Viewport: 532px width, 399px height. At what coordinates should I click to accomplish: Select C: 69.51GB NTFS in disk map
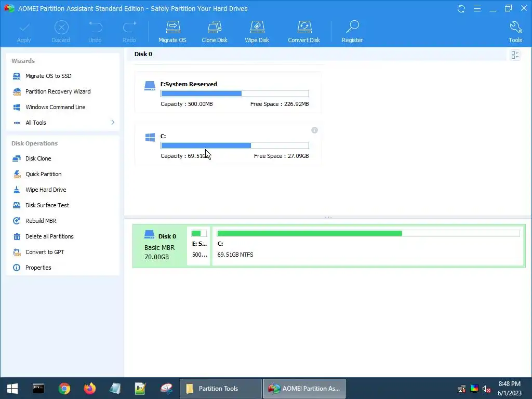tap(368, 246)
